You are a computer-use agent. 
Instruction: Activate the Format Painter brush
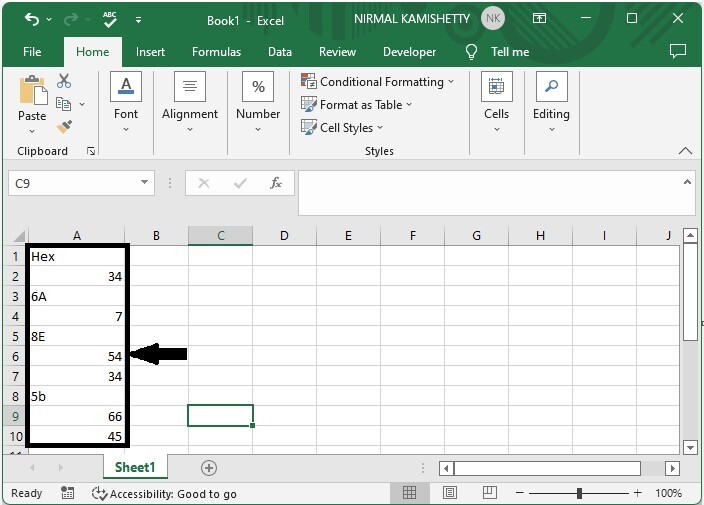coord(64,127)
